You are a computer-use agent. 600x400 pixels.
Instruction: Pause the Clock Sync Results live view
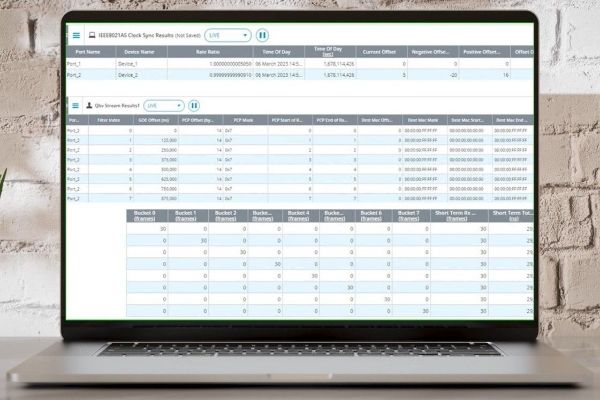(261, 34)
